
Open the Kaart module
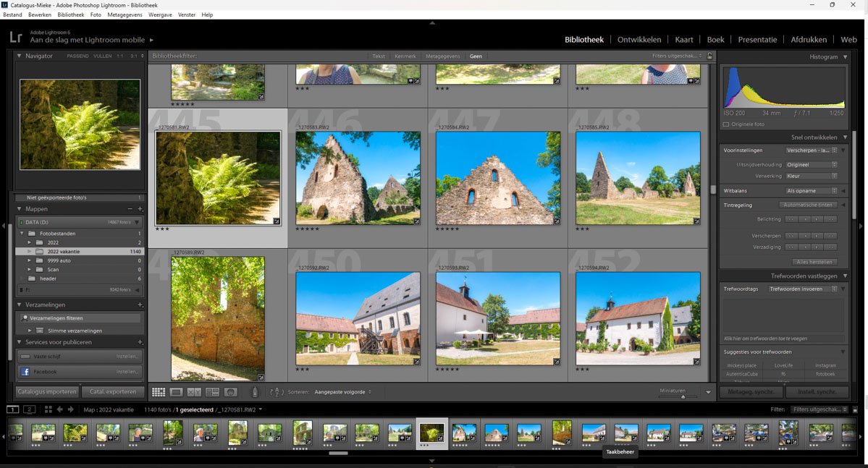683,40
